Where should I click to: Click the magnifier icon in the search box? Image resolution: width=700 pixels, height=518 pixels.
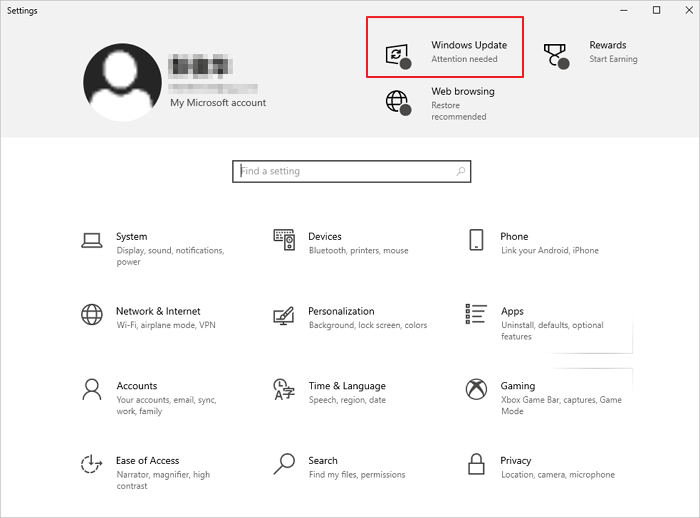[x=461, y=171]
